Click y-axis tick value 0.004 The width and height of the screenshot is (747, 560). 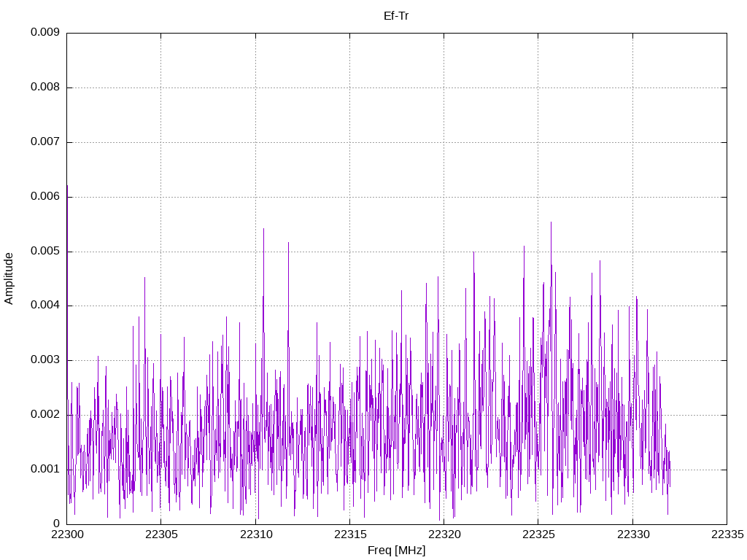coord(44,306)
